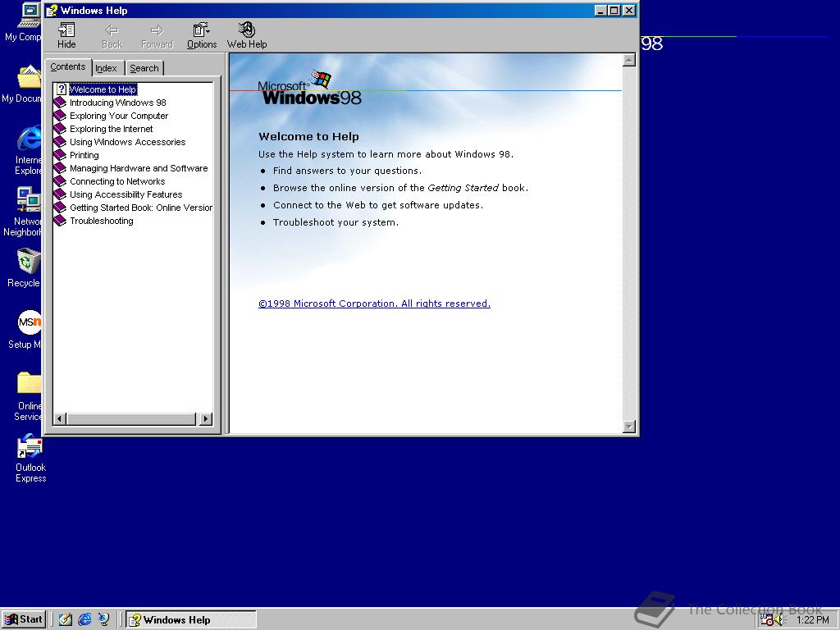
Task: Open the Troubleshooting book
Action: point(102,221)
